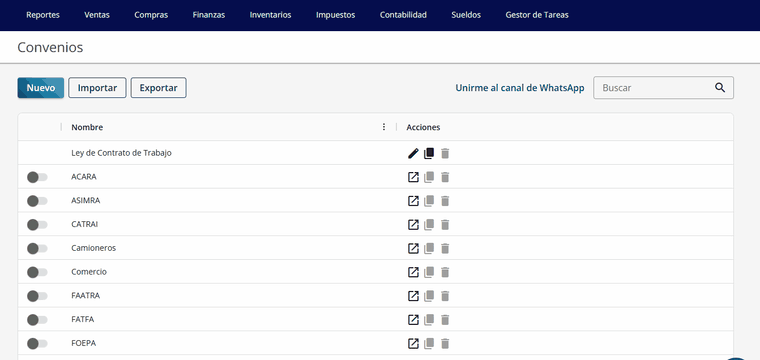
Task: Open the Finanzas menu
Action: [209, 15]
